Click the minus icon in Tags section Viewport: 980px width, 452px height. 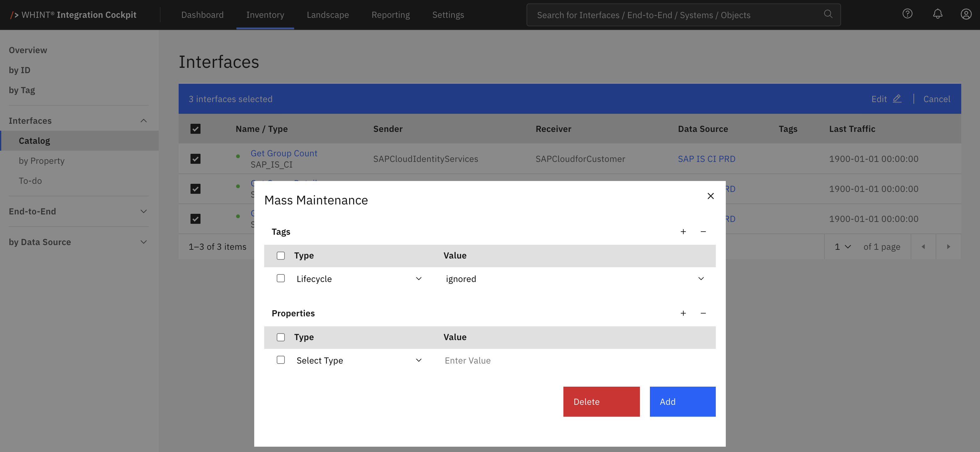(703, 232)
